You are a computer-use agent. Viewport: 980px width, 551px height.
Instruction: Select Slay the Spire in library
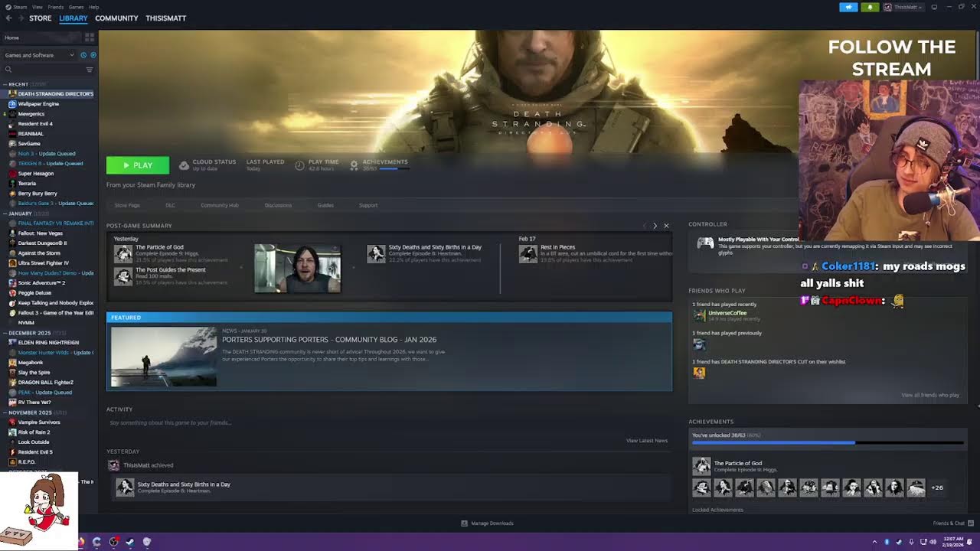[34, 373]
